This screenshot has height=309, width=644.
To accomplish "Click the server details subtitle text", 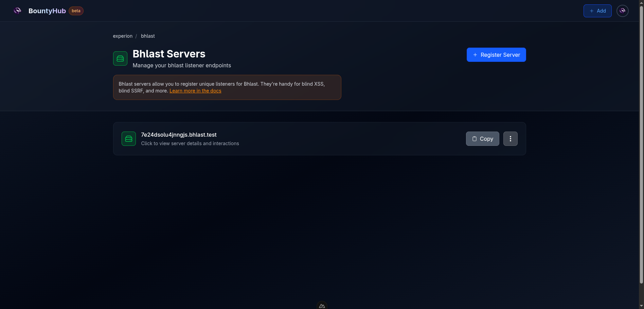I will point(190,143).
